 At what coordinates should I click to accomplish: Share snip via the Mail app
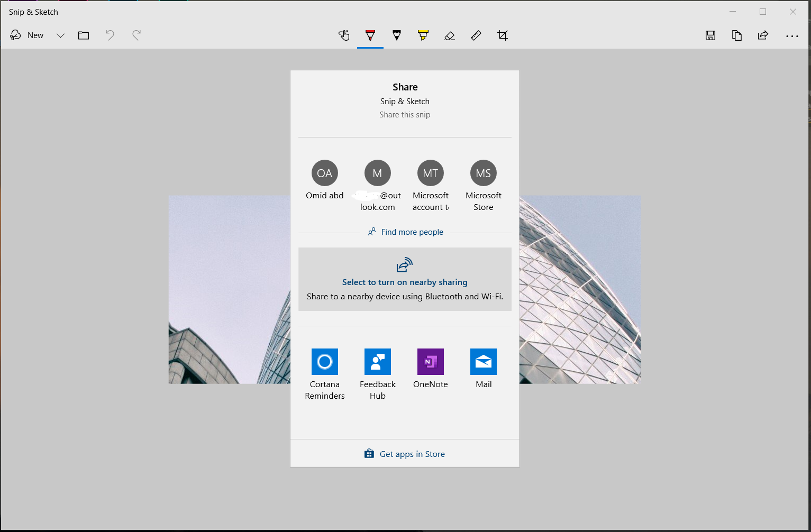[484, 369]
